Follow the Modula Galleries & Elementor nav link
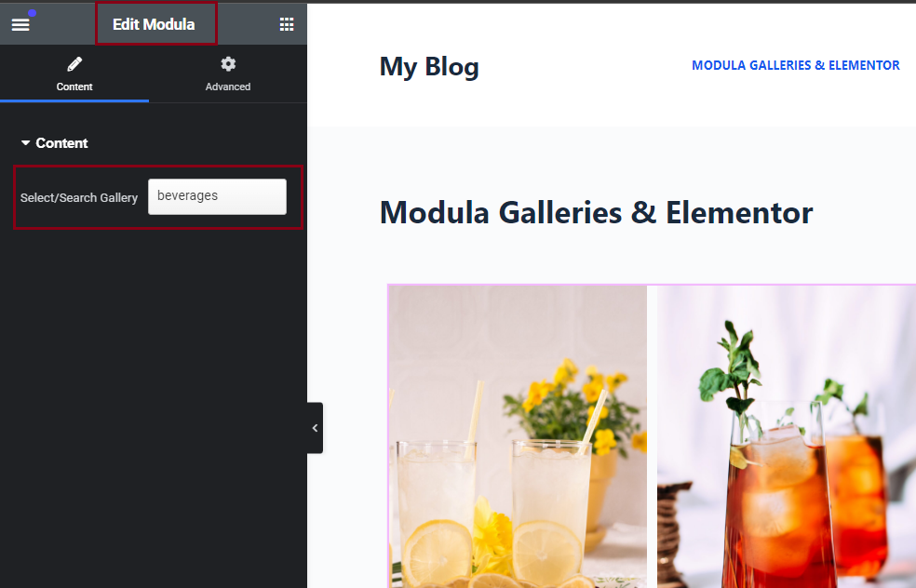916x588 pixels. [x=795, y=65]
